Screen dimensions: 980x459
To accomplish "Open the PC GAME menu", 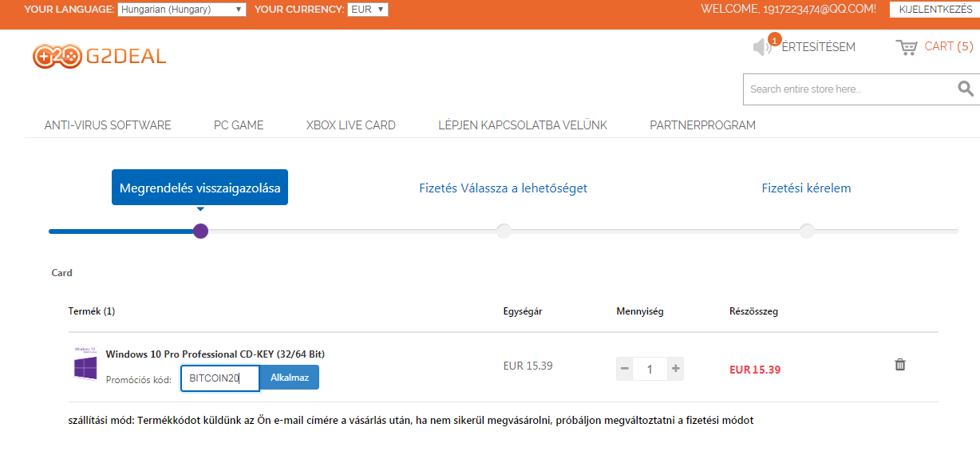I will pos(239,125).
